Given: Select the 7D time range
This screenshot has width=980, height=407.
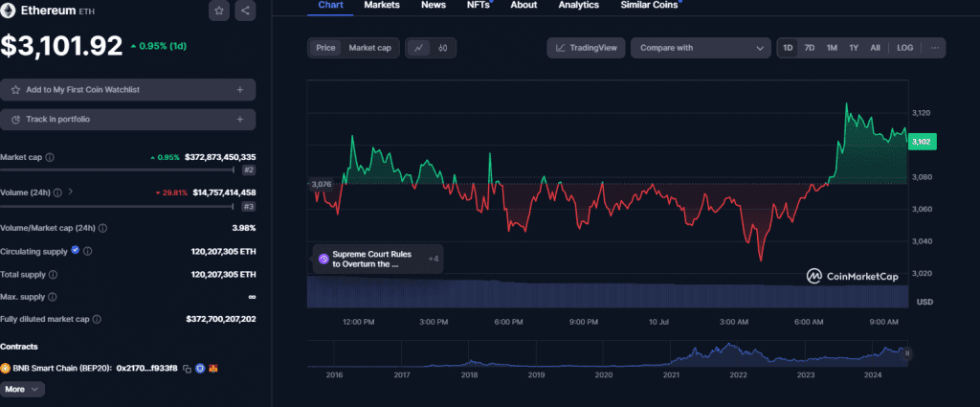Looking at the screenshot, I should click(x=810, y=48).
